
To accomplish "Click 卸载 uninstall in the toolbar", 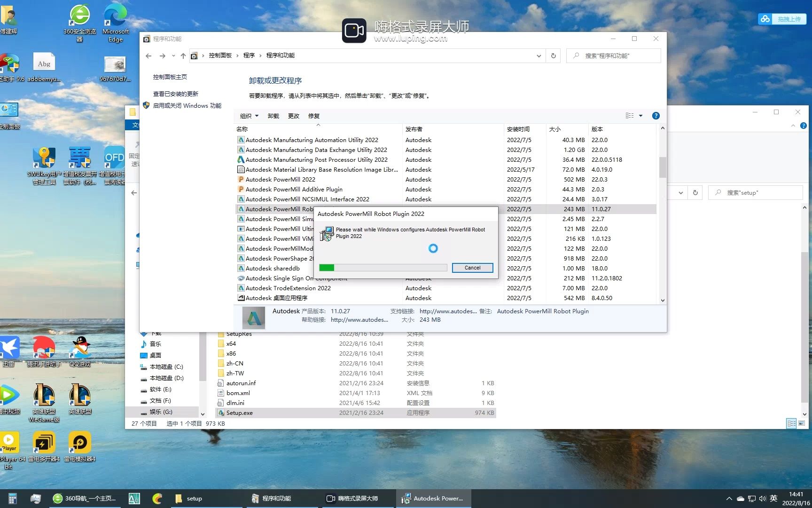I will [273, 116].
